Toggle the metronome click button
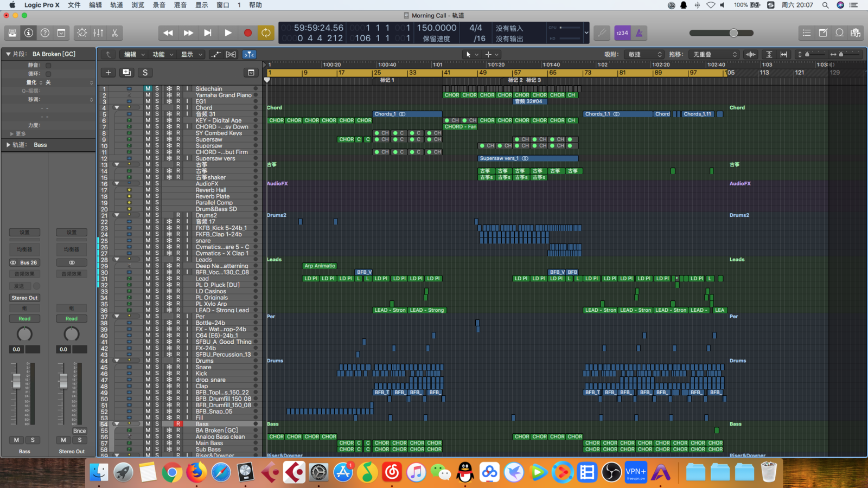Viewport: 868px width, 488px height. (x=639, y=33)
